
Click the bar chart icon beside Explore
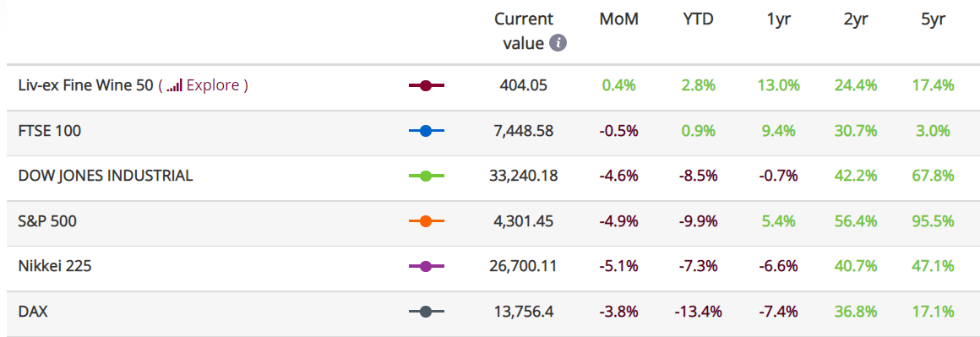pos(174,85)
